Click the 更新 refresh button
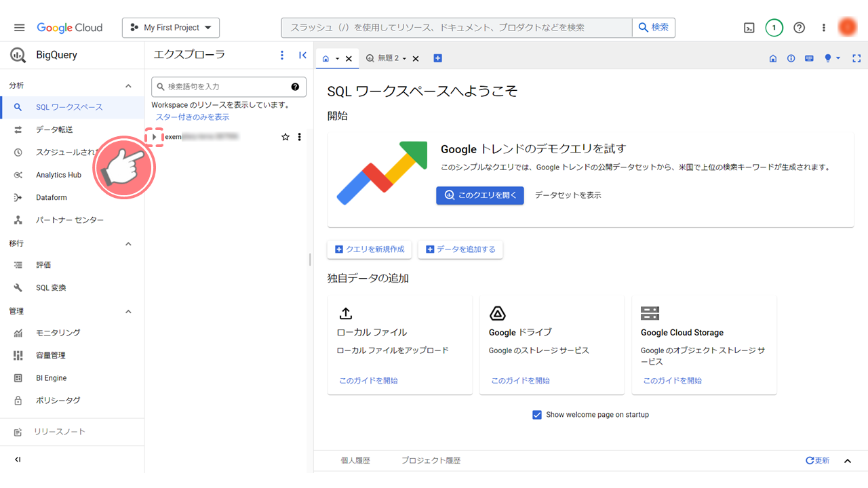 coord(817,461)
